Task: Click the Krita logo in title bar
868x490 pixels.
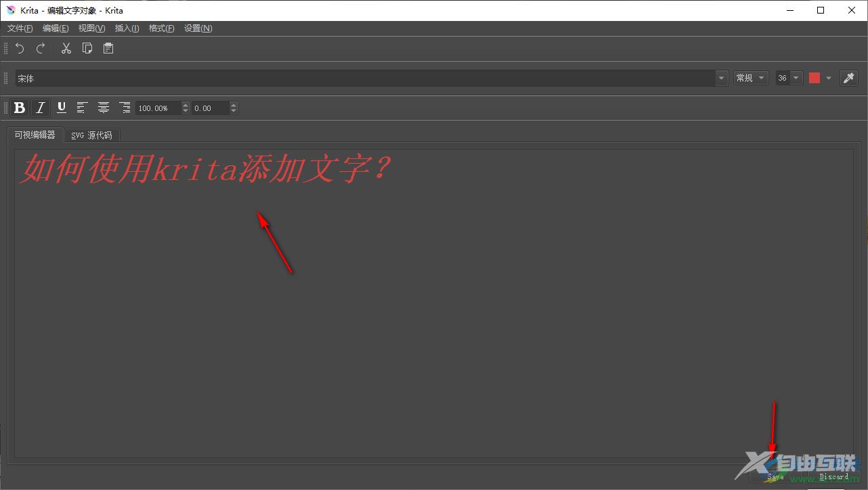Action: click(x=11, y=10)
